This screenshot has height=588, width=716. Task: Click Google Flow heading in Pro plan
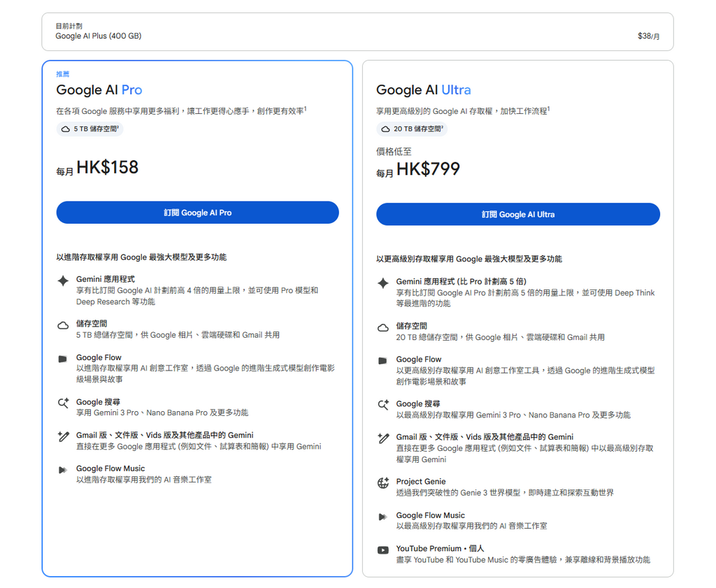point(99,357)
